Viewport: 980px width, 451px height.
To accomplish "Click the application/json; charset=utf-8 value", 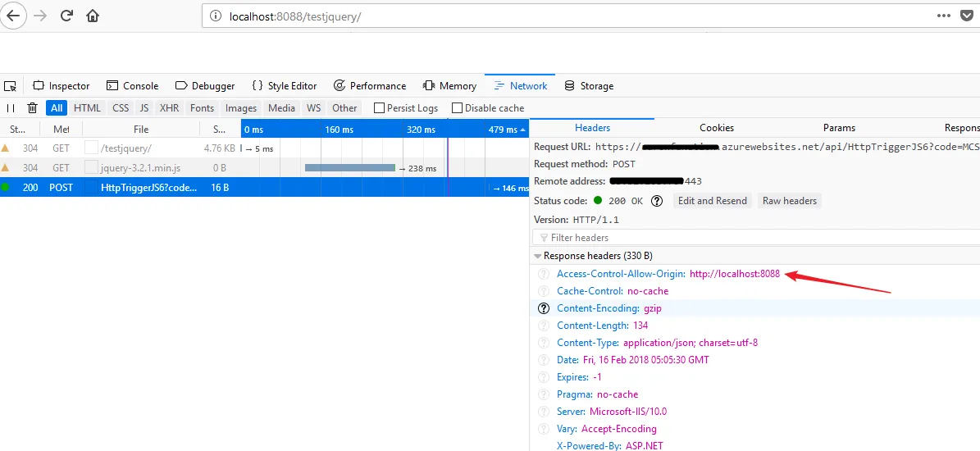I will pos(691,343).
